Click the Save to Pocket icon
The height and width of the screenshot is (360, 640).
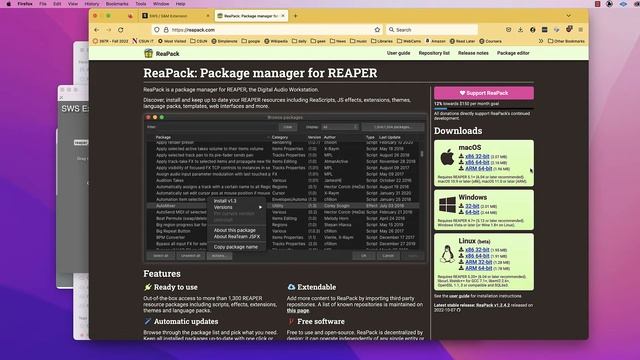click(508, 30)
